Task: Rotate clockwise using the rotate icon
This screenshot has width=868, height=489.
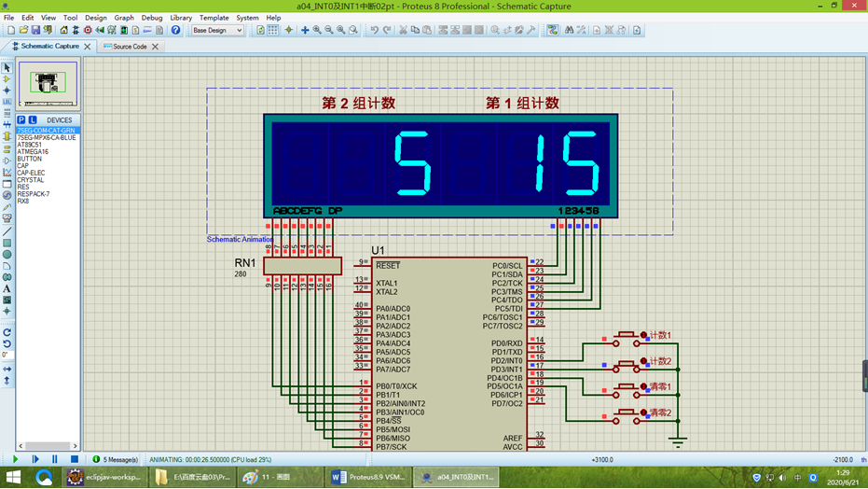Action: point(7,332)
